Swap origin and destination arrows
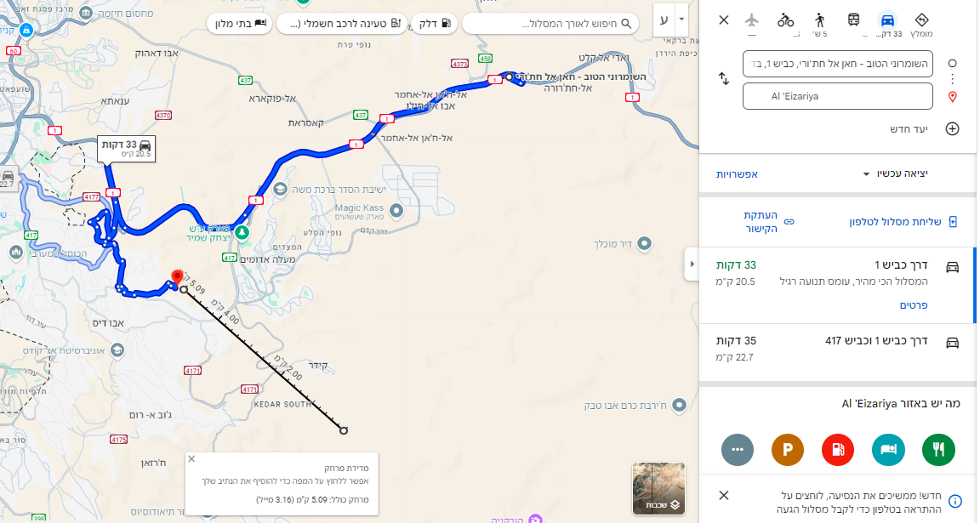Viewport: 980px width, 523px height. pyautogui.click(x=724, y=79)
